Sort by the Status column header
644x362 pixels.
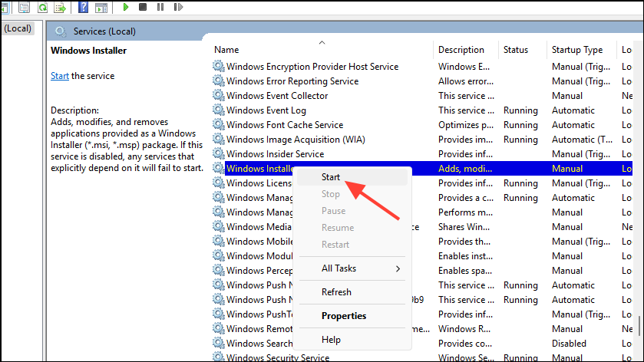click(x=516, y=50)
